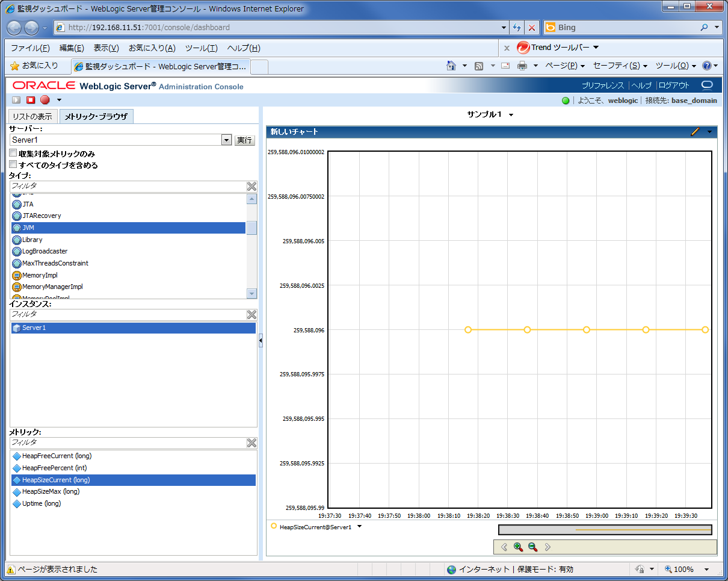The height and width of the screenshot is (581, 728).
Task: Select the JTARecovery type item
Action: pyautogui.click(x=128, y=216)
